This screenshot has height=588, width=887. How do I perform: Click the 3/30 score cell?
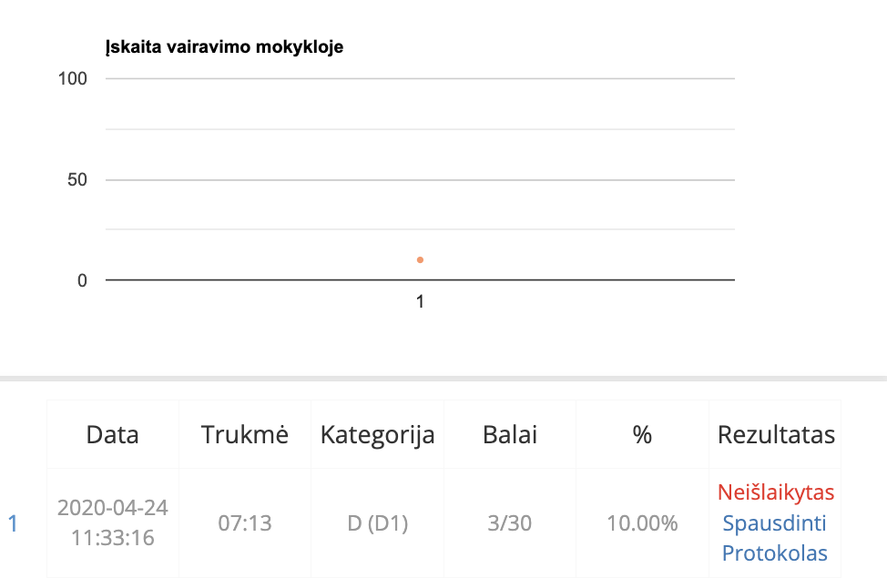pos(510,523)
